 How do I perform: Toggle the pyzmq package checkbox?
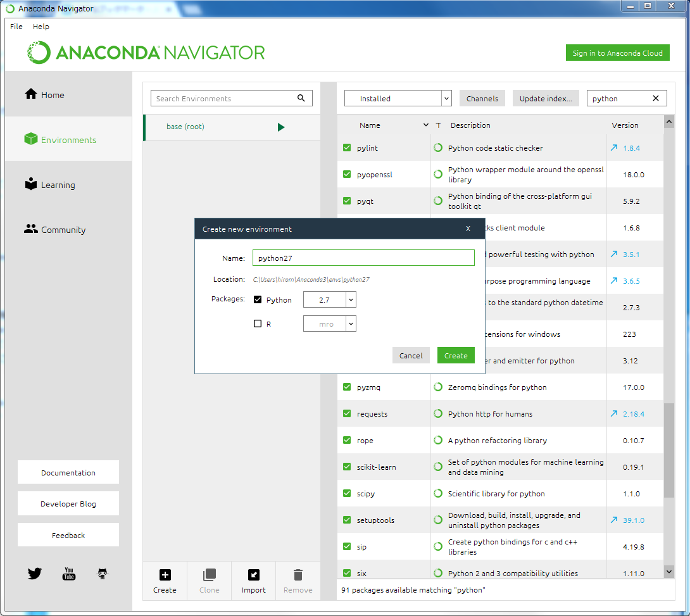coord(347,387)
